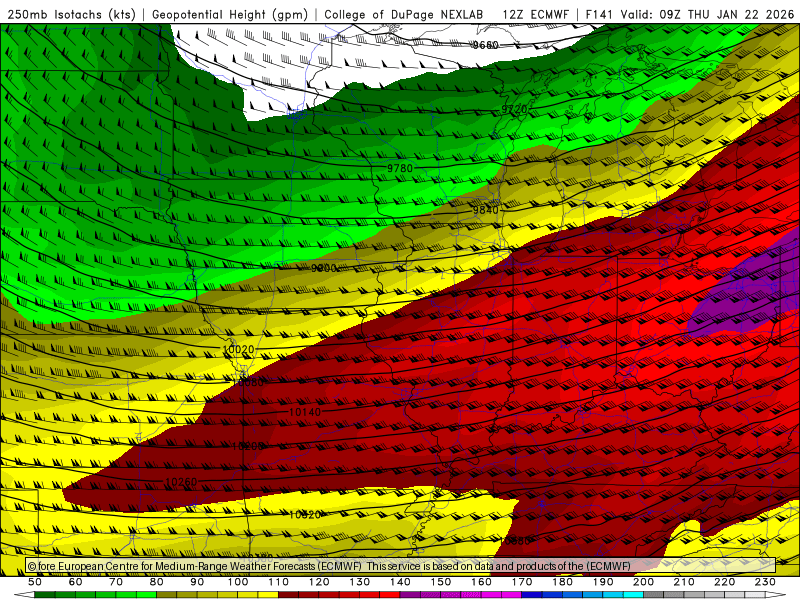This screenshot has height=600, width=800.
Task: Click the ECMWF copyright notice banner
Action: pos(401,566)
